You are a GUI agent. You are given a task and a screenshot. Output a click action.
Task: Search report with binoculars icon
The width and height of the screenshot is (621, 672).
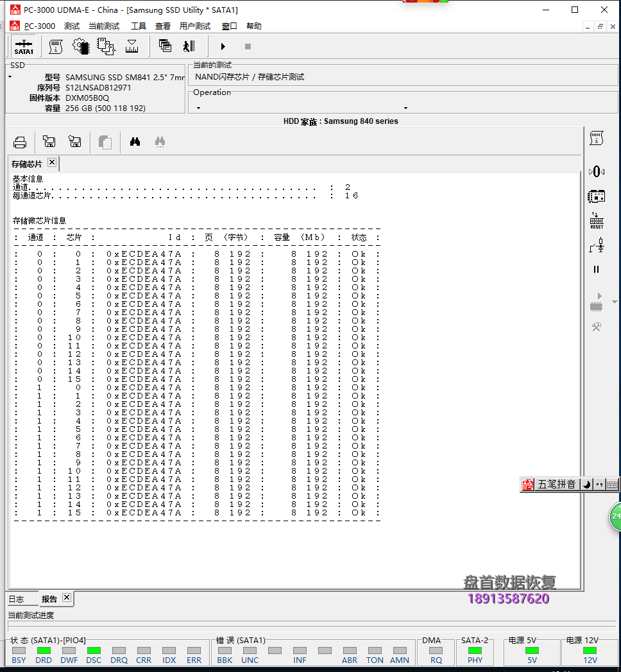(135, 141)
